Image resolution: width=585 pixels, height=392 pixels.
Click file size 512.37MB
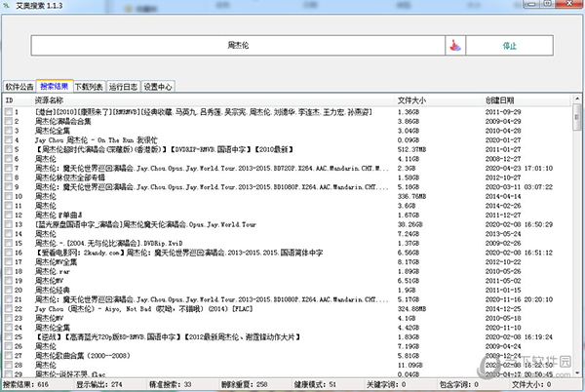pos(411,149)
